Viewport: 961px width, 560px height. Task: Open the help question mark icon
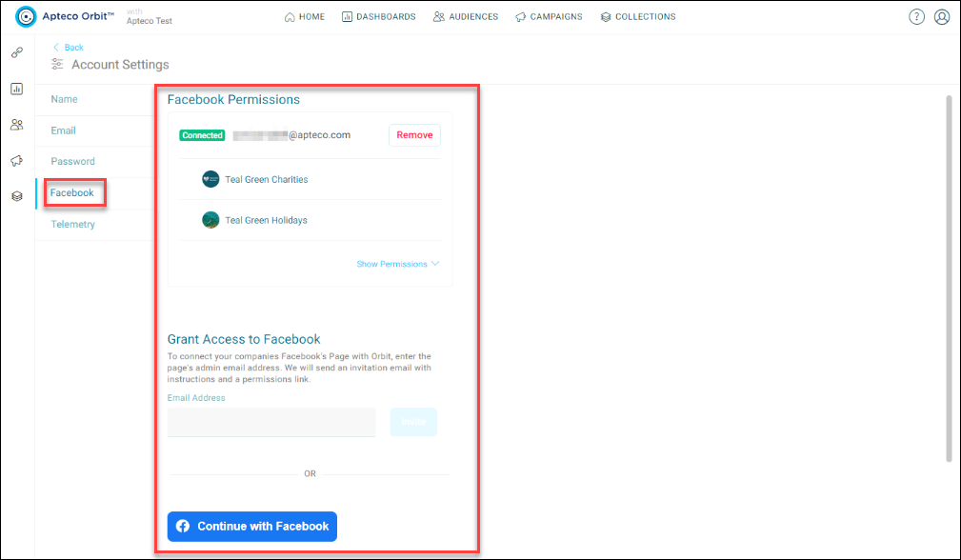(x=916, y=17)
